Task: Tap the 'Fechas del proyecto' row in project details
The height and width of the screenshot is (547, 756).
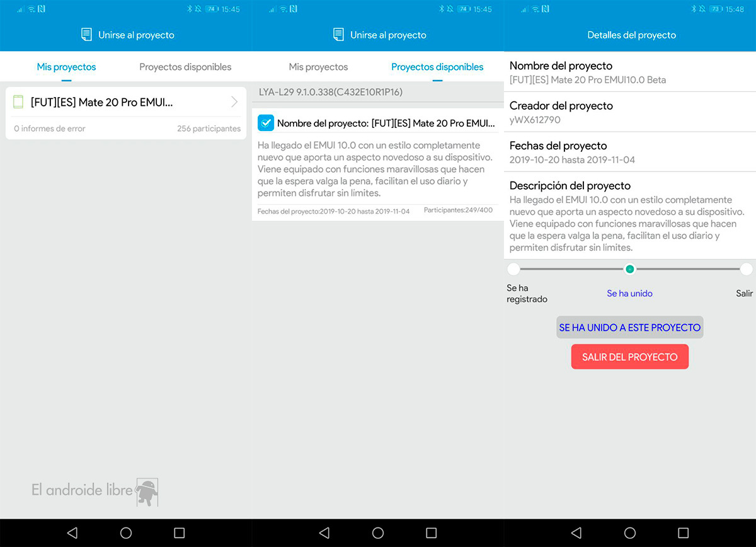Action: (630, 153)
